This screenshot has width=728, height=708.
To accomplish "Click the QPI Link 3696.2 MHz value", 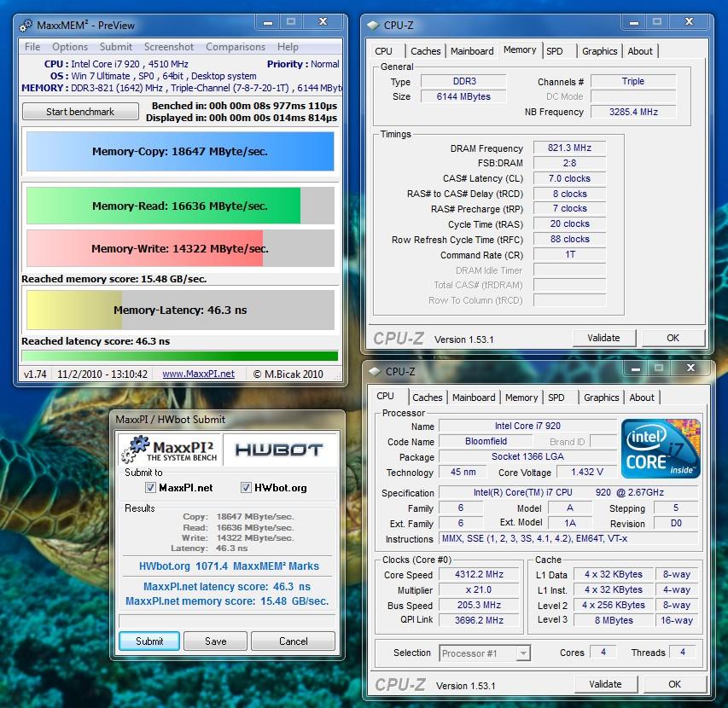I will pyautogui.click(x=479, y=620).
